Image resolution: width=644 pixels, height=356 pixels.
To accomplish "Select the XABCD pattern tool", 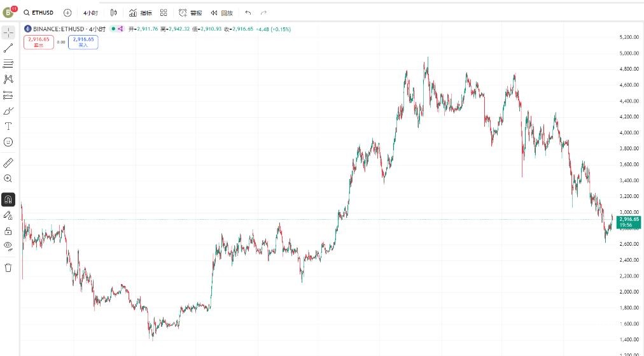I will (8, 79).
